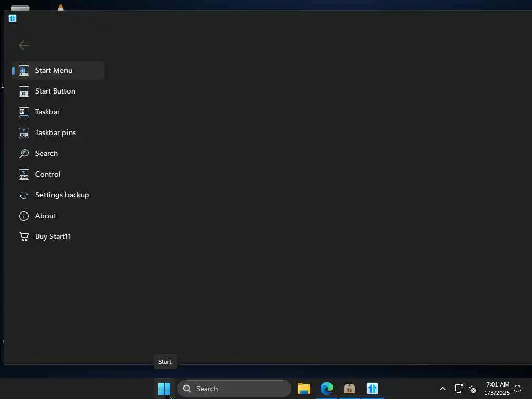Open the notifications bell icon
The height and width of the screenshot is (399, 532).
[517, 389]
